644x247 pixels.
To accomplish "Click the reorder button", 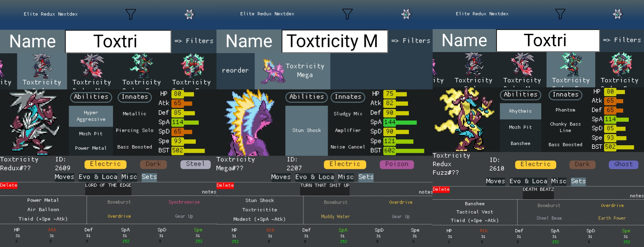I will (235, 71).
